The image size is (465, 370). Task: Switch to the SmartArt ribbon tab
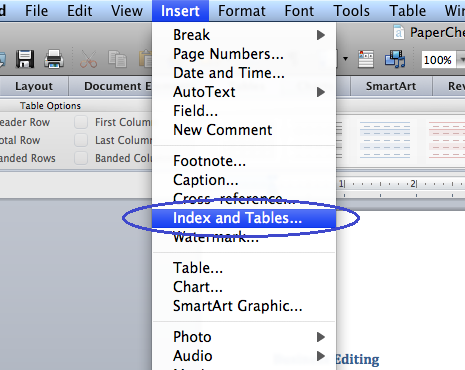(391, 86)
